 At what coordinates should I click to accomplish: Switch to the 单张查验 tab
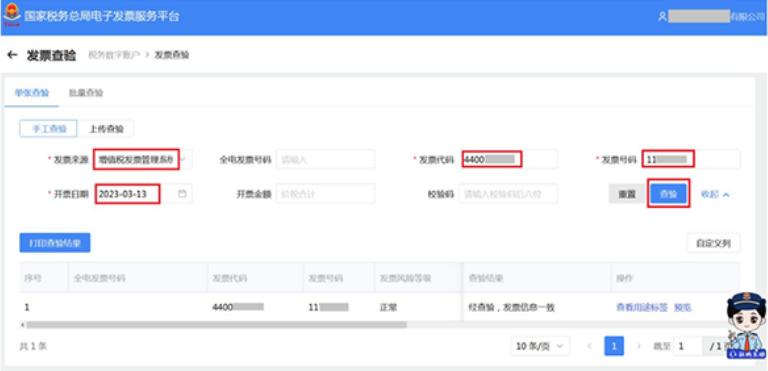tap(32, 93)
